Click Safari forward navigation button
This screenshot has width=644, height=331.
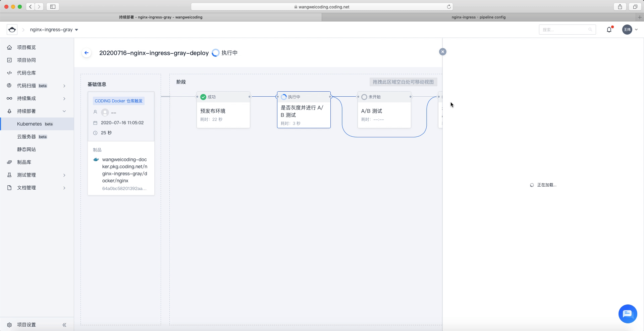(x=39, y=7)
